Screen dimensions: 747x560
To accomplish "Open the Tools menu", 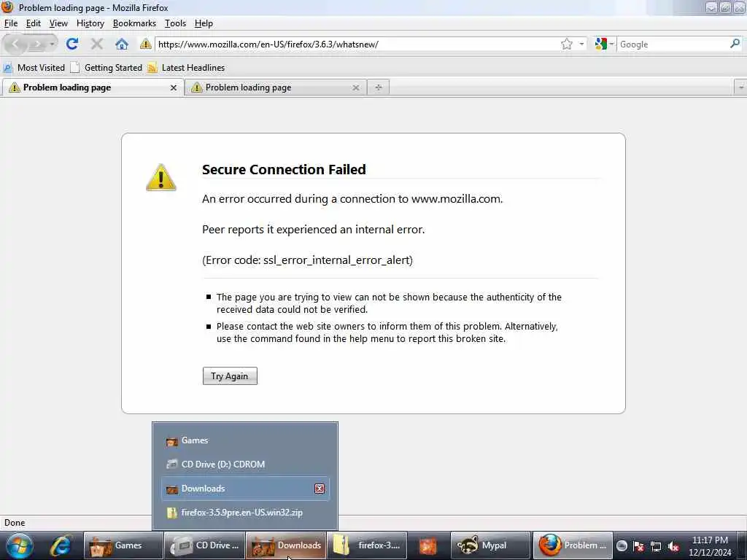I will pos(175,23).
